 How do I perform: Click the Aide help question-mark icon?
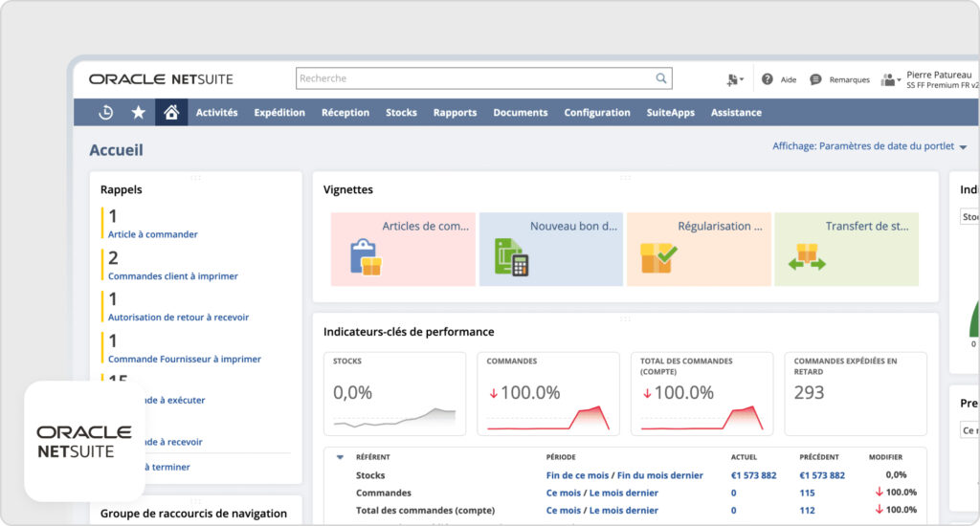pos(768,79)
